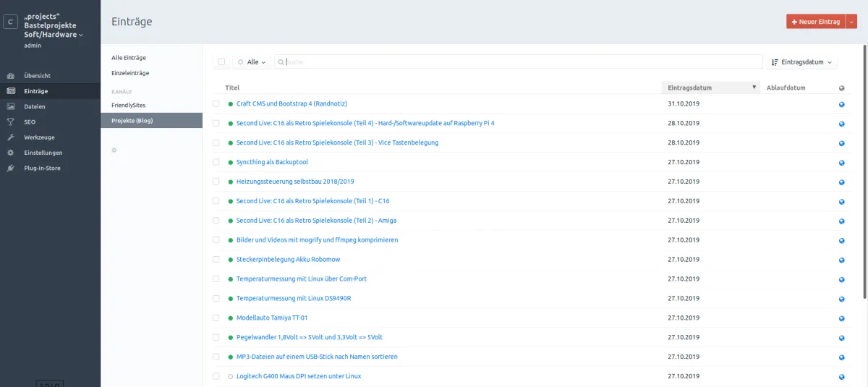Check the Second Live Teil 3 Vice Tastenbelegung row
868x387 pixels.
pos(216,143)
